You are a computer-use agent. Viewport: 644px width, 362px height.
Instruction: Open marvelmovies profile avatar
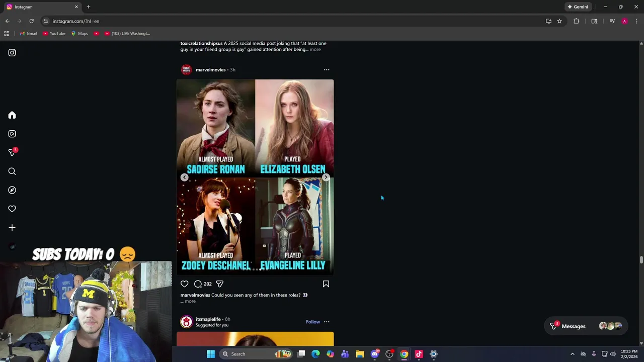(x=187, y=70)
